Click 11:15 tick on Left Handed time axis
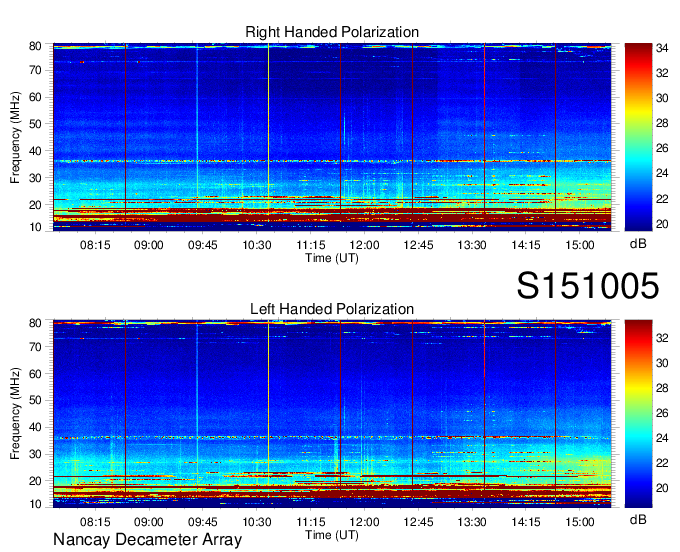 tap(311, 522)
